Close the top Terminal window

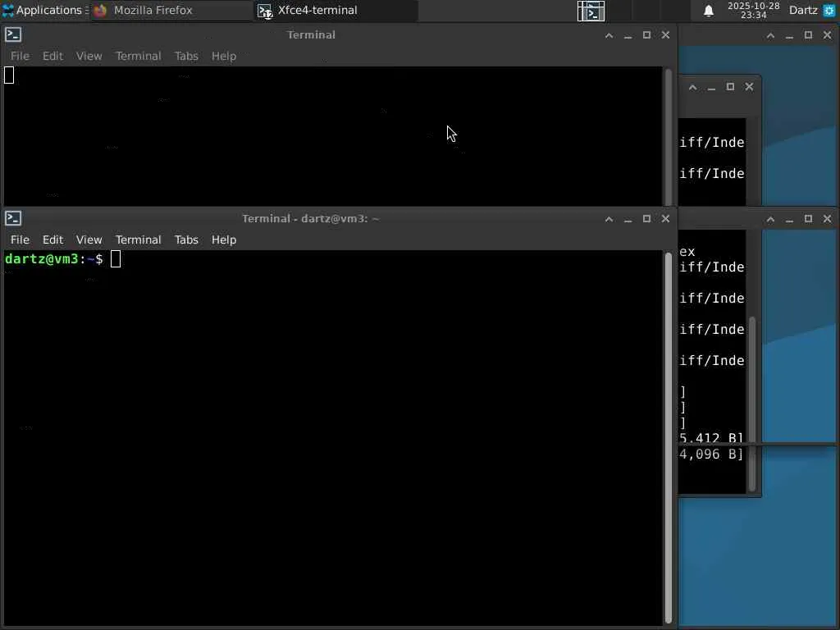pyautogui.click(x=665, y=35)
